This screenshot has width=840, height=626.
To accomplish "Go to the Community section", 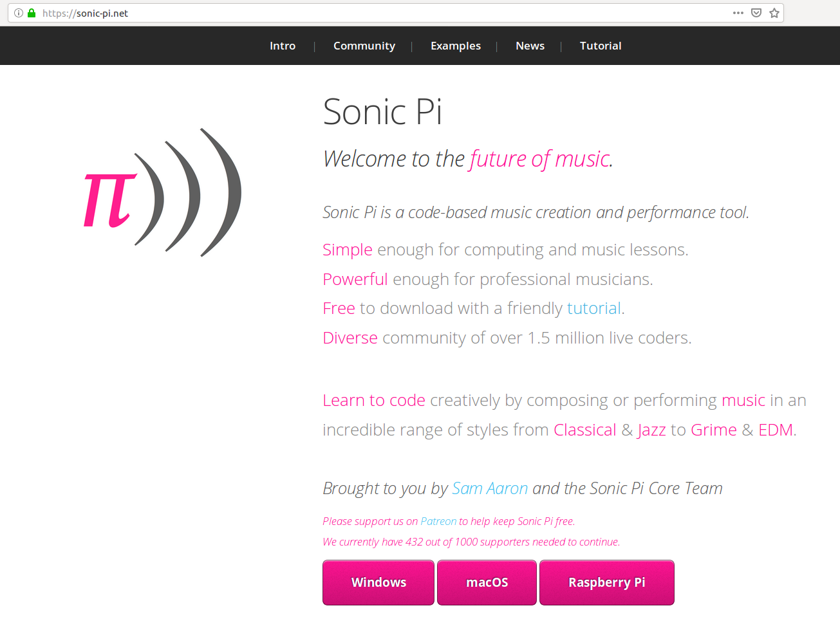I will [364, 46].
